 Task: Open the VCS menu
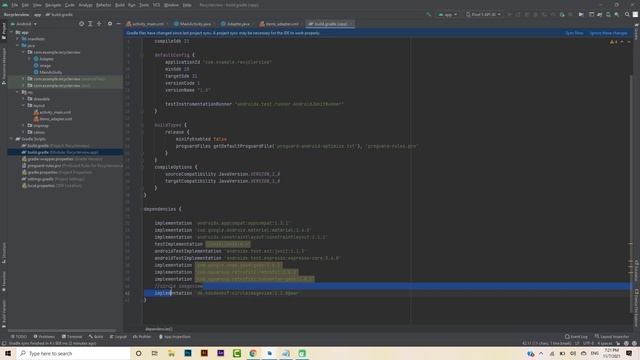[x=156, y=5]
